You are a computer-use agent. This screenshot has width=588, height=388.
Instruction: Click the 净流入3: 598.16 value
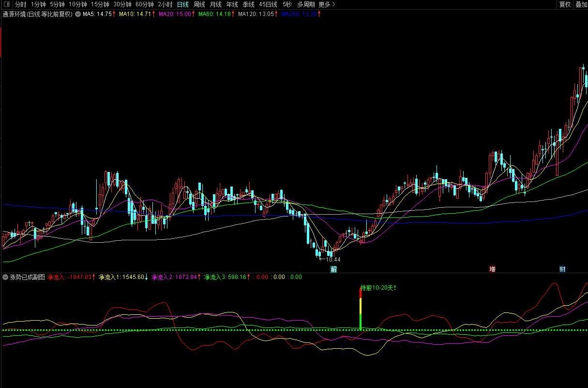click(226, 278)
